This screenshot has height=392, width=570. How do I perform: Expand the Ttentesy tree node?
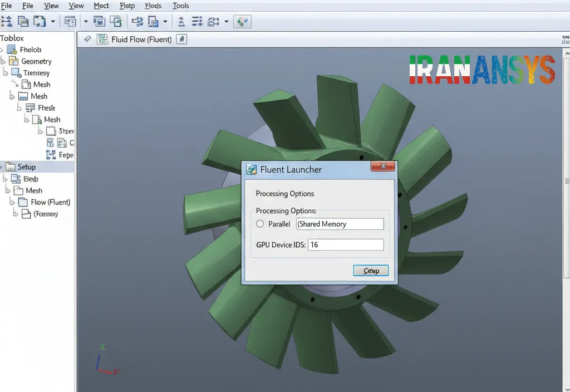coord(6,73)
